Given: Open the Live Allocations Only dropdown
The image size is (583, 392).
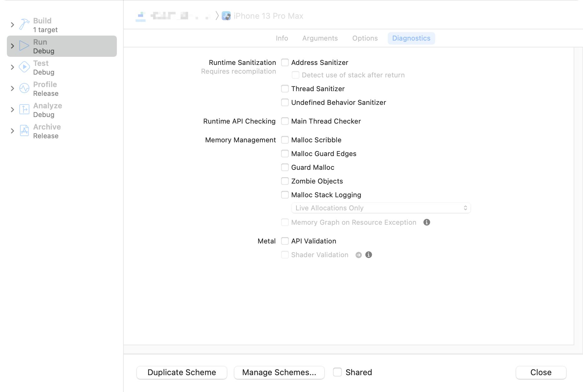Looking at the screenshot, I should click(381, 208).
